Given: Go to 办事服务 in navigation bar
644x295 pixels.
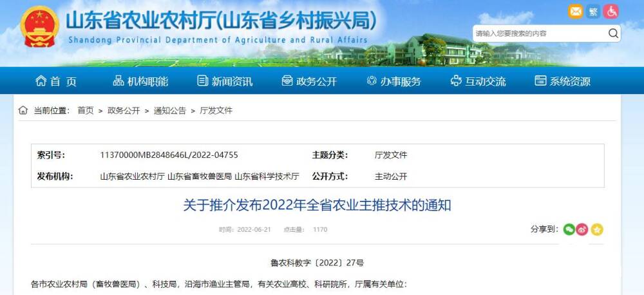Looking at the screenshot, I should 393,81.
